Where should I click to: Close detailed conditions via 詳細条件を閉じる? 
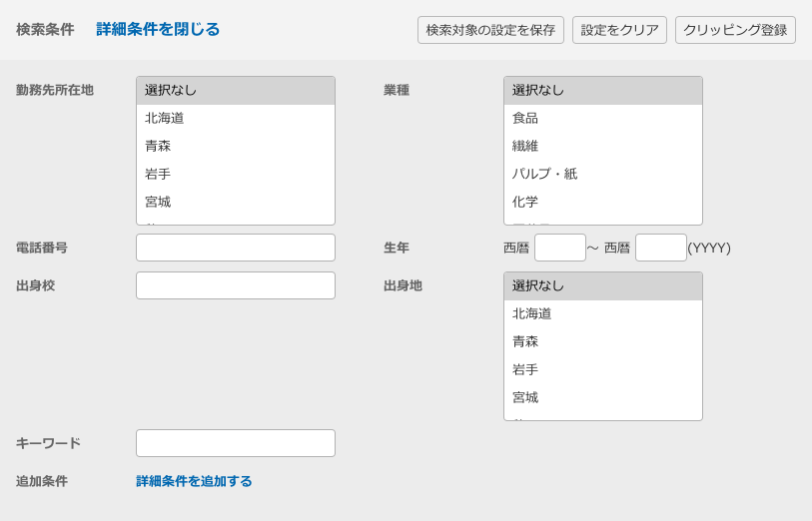click(x=158, y=29)
